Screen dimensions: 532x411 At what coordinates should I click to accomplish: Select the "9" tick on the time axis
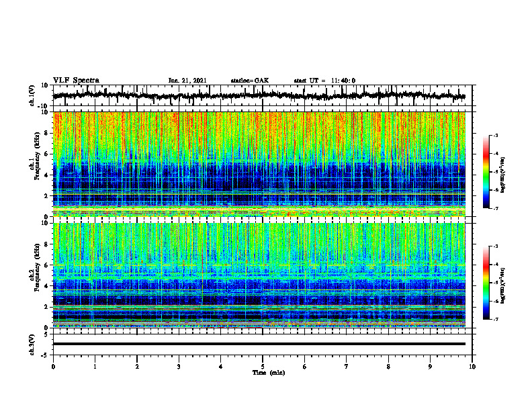[430, 367]
